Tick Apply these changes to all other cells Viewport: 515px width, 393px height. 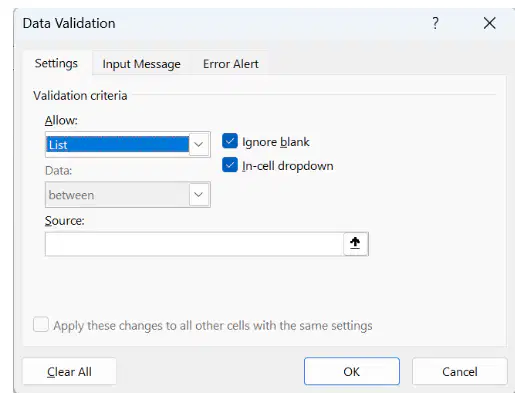click(x=41, y=325)
